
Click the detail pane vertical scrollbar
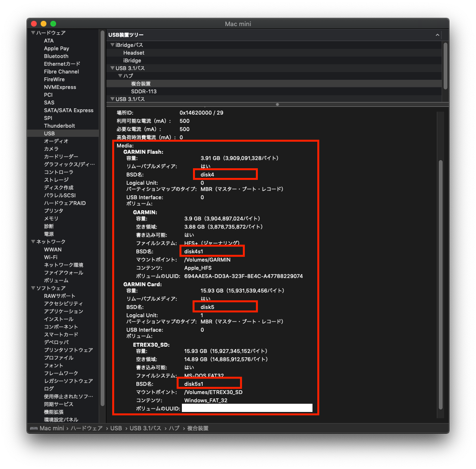[441, 285]
